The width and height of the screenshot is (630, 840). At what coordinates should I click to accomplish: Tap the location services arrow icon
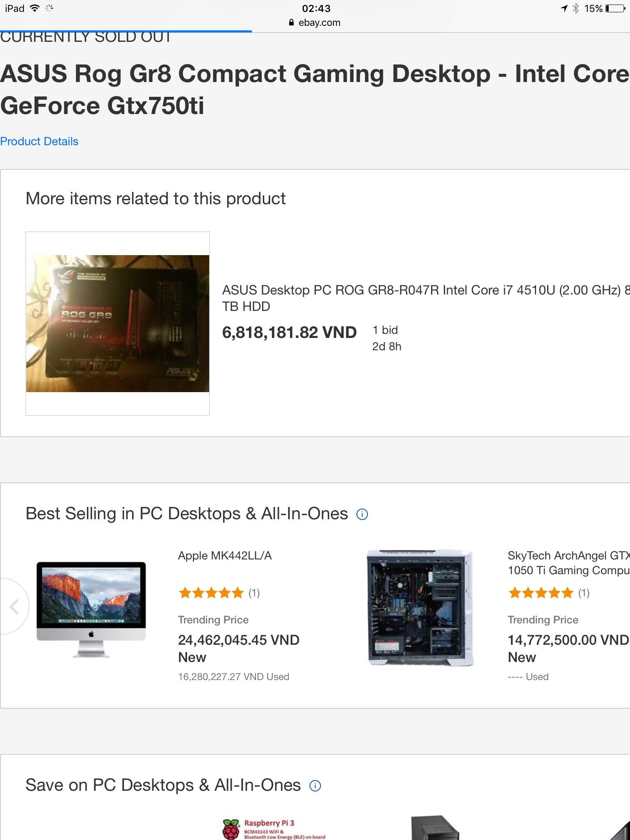tap(564, 8)
